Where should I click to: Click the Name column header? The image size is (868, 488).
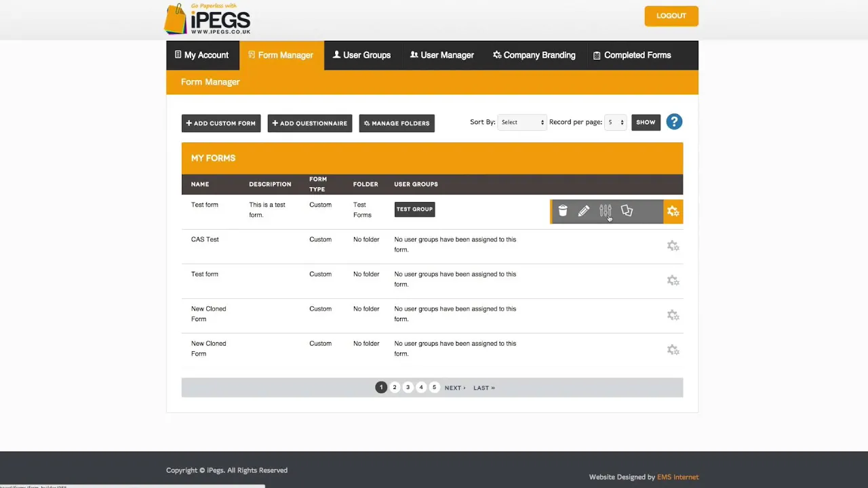click(x=200, y=184)
